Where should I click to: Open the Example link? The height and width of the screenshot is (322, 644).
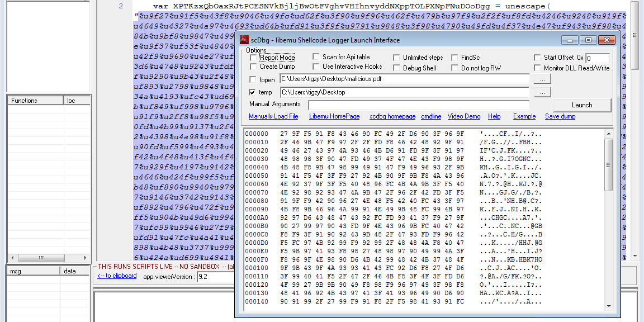tap(524, 117)
